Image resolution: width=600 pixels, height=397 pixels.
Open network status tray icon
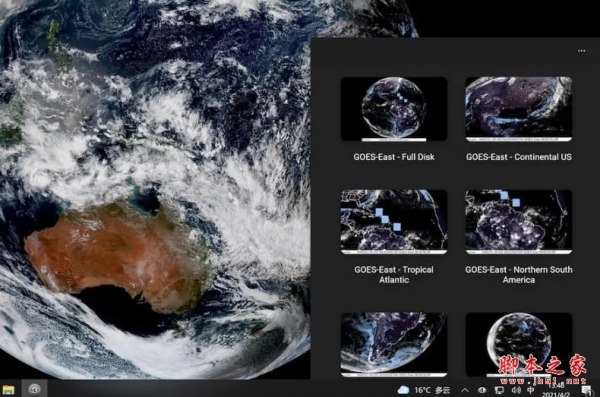[x=499, y=390]
